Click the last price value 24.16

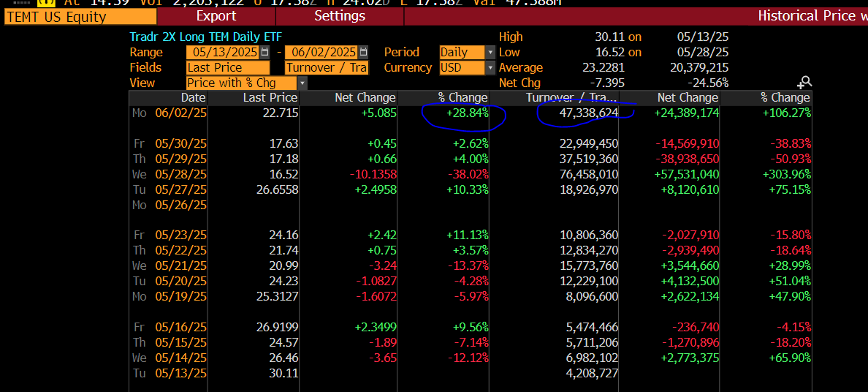pos(283,235)
